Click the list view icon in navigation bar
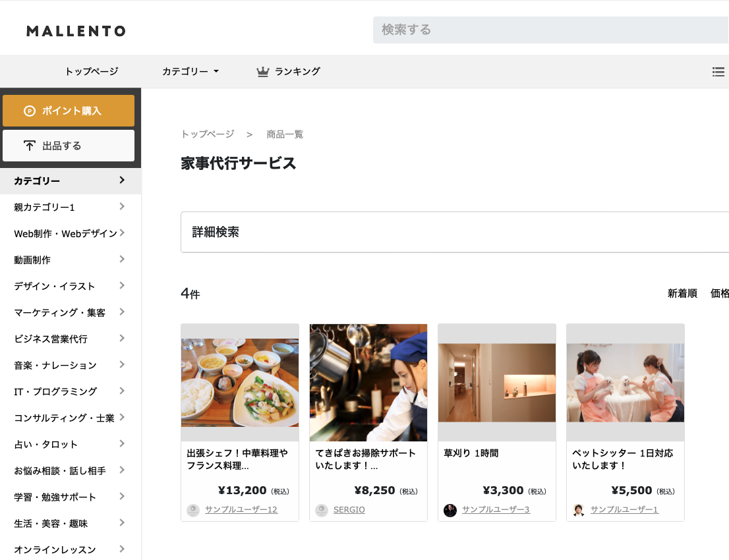 (718, 72)
